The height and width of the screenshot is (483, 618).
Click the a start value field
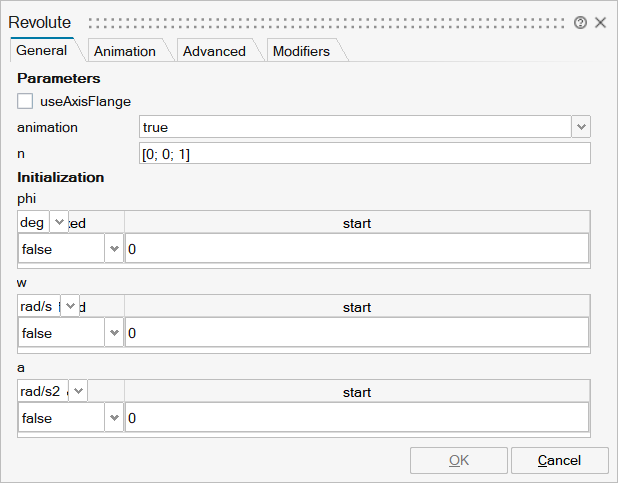click(356, 417)
